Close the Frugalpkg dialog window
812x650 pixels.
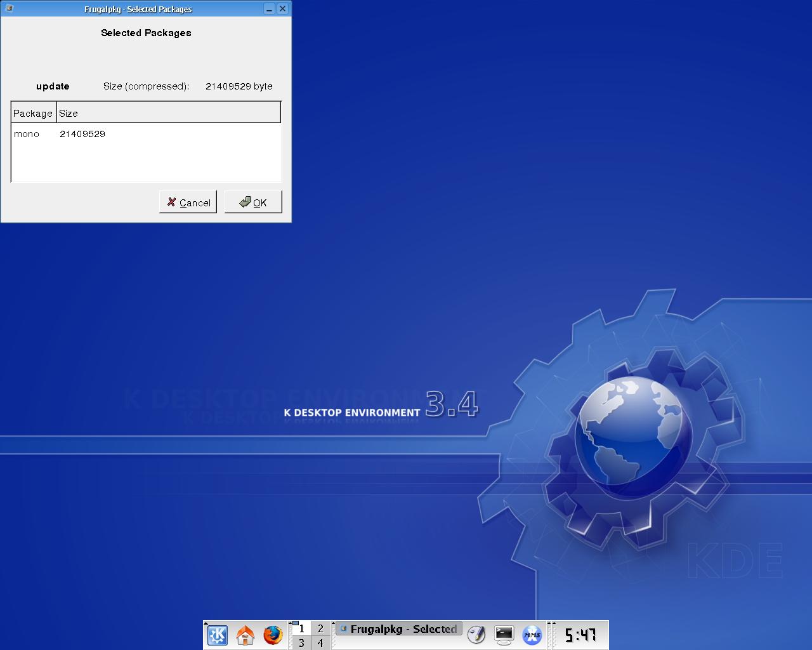coord(283,9)
